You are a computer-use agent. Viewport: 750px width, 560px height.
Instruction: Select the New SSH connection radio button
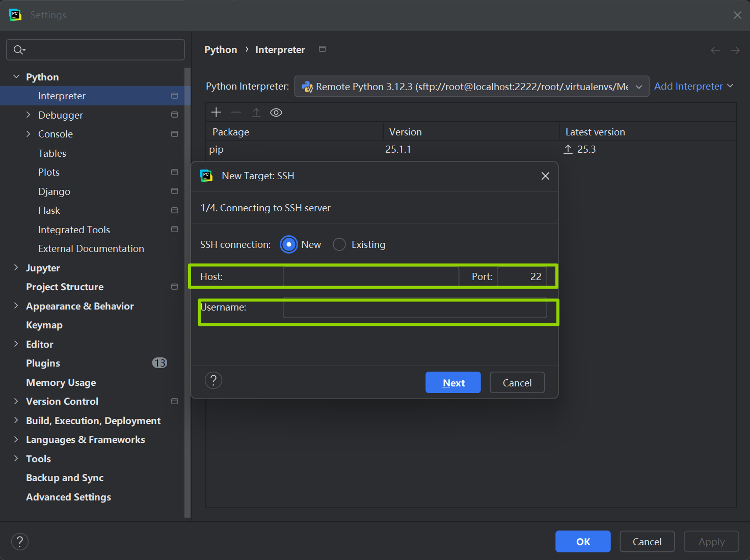point(289,244)
